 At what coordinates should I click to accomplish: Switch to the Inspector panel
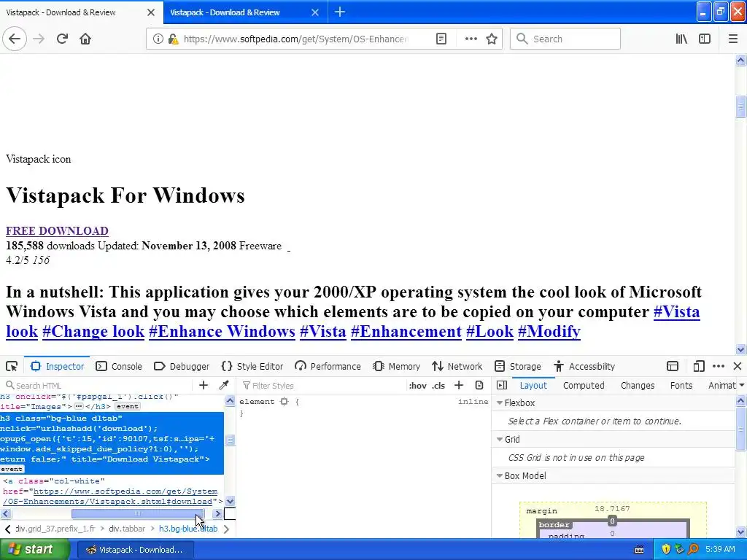click(57, 366)
